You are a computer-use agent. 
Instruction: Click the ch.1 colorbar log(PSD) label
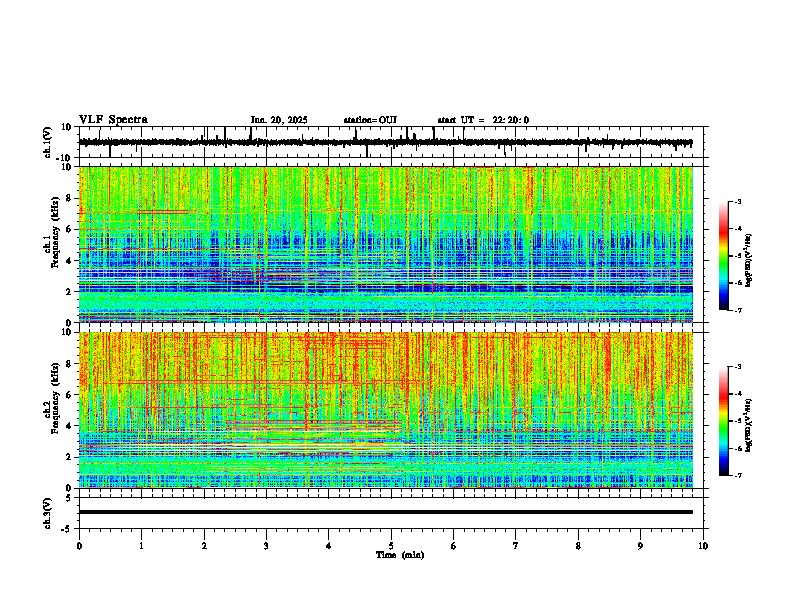(x=749, y=261)
